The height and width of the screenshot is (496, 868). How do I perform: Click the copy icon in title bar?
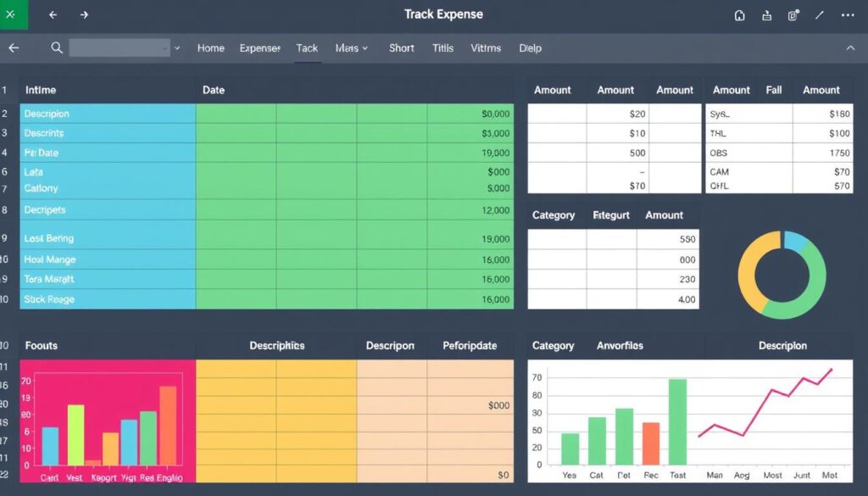coord(793,15)
